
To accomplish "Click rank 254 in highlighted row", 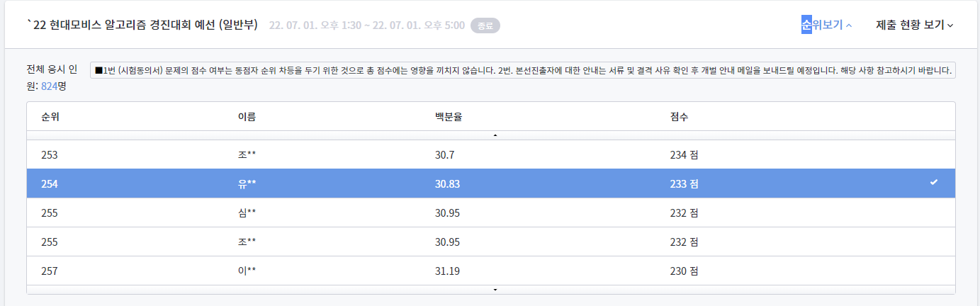I will (50, 183).
